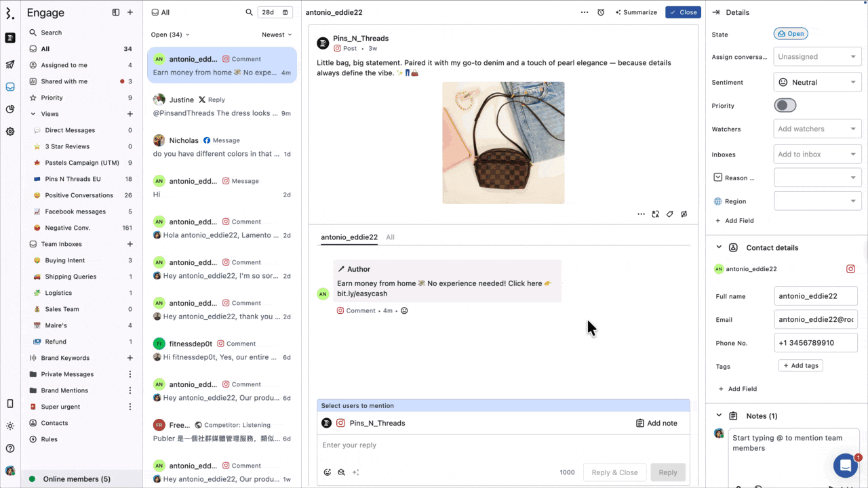This screenshot has height=488, width=868.
Task: Open the Intercom chat bubble
Action: pyautogui.click(x=845, y=466)
